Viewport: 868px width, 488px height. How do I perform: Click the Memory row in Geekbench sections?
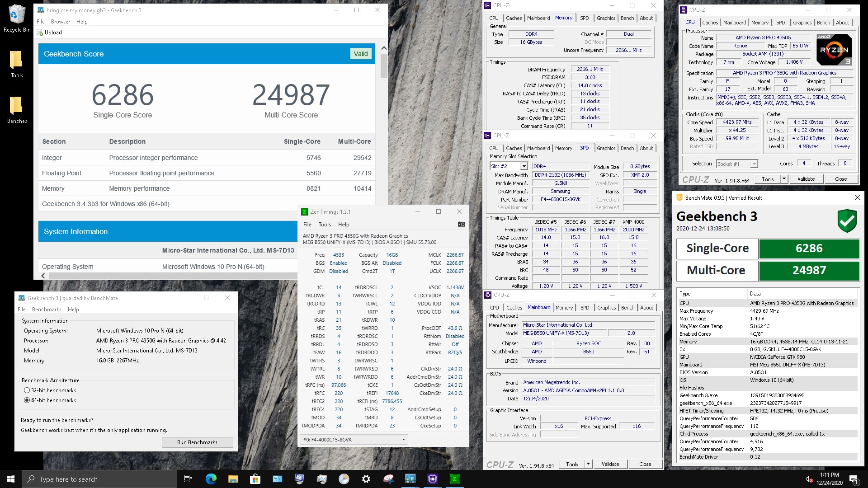click(207, 188)
